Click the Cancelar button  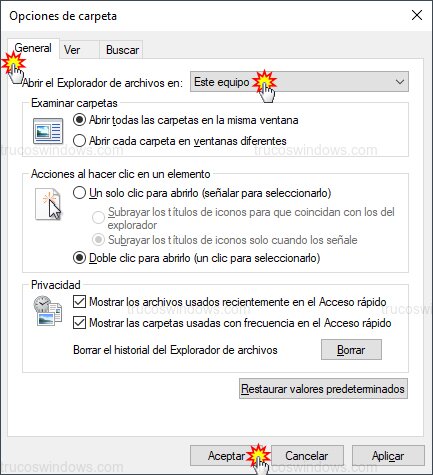[307, 456]
